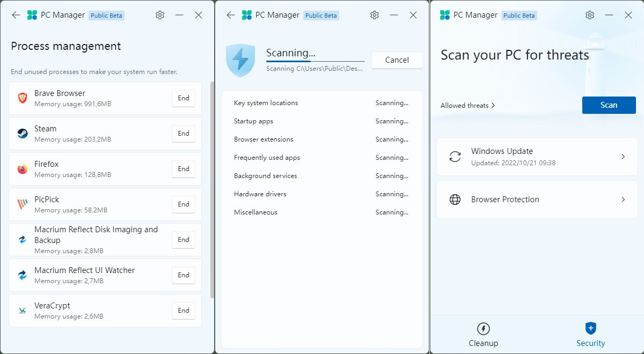Click PC Manager logo in Scan your PC window
Image resolution: width=644 pixels, height=354 pixels.
click(445, 15)
